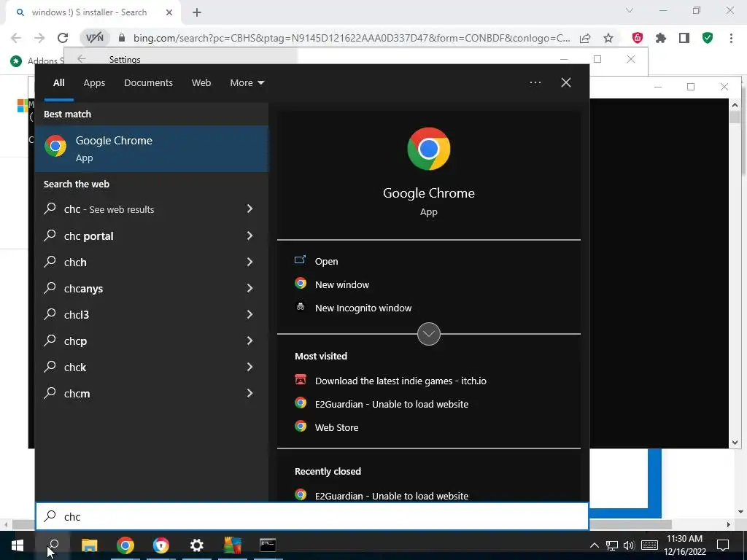747x560 pixels.
Task: Open the volume tray icon
Action: tap(629, 545)
